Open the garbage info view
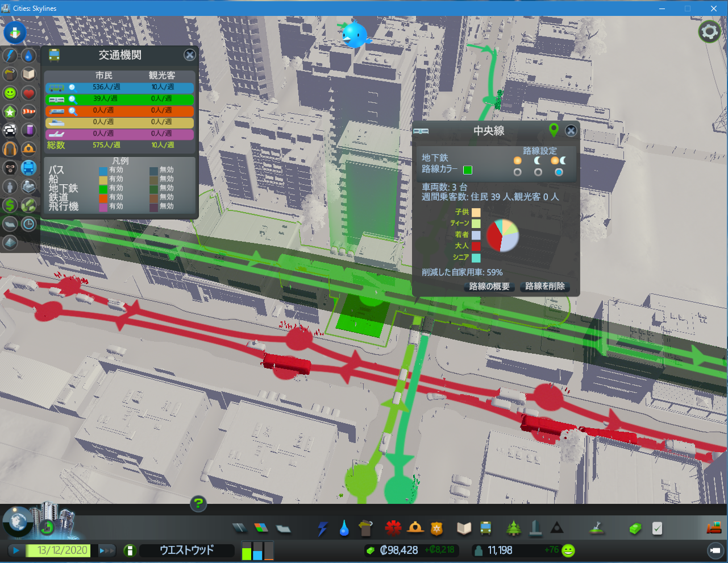The image size is (728, 563). pos(10,74)
